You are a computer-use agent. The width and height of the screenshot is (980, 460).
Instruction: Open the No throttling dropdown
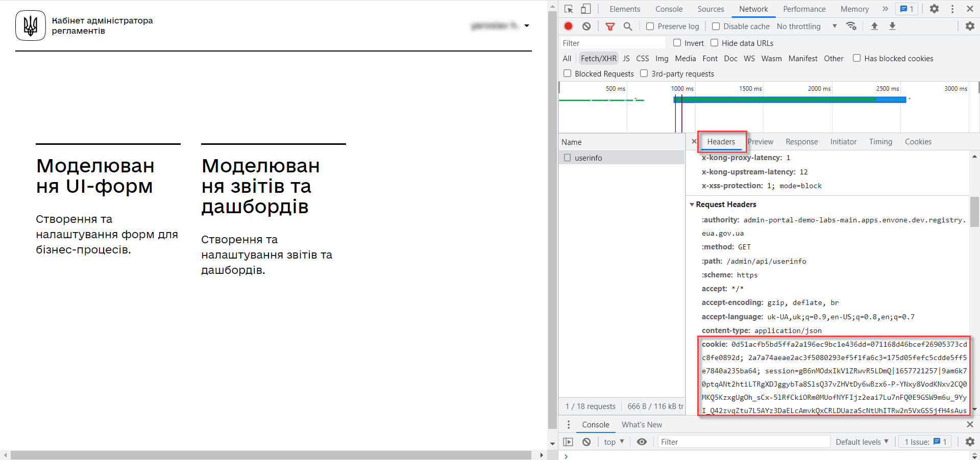[x=806, y=27]
